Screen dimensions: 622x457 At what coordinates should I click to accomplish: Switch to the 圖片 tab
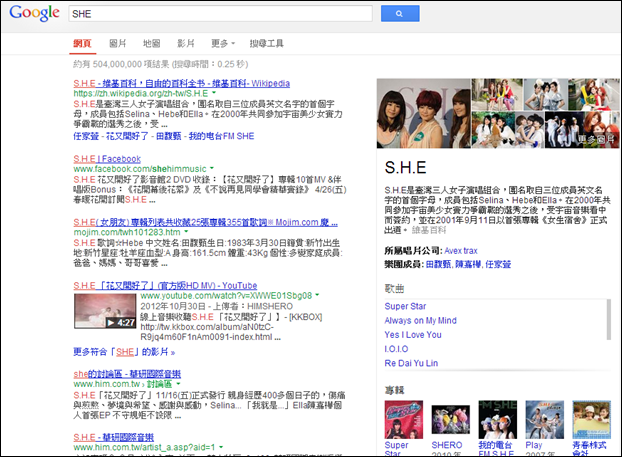click(118, 43)
